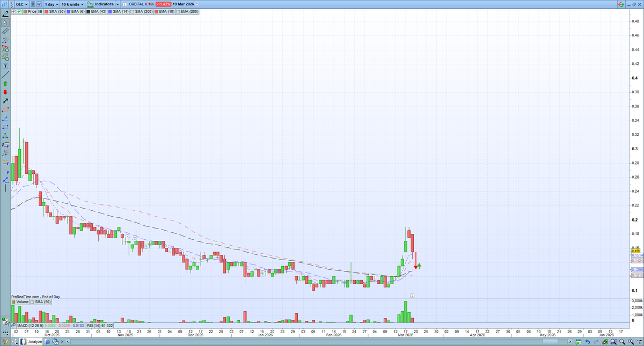The image size is (644, 346).
Task: Enable the SMA (200) indicator
Action: click(141, 12)
